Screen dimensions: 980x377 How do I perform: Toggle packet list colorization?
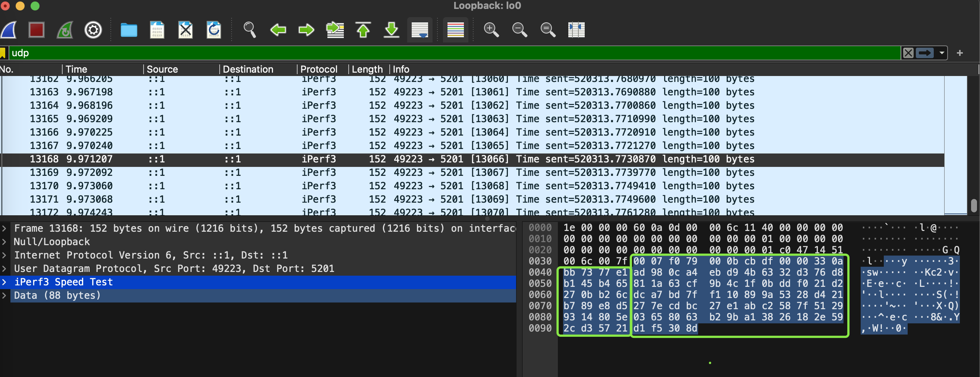click(x=455, y=30)
